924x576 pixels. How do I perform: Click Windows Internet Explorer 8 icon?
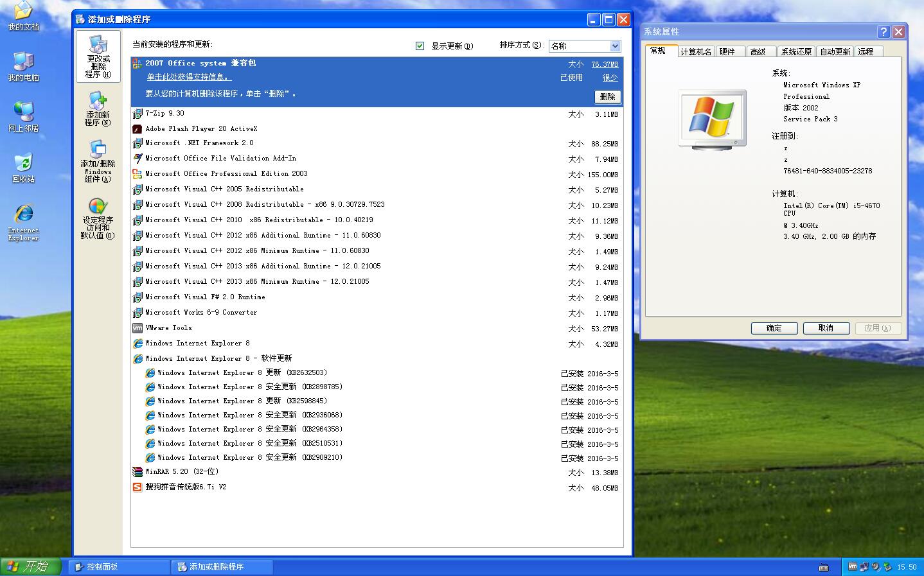(x=138, y=344)
